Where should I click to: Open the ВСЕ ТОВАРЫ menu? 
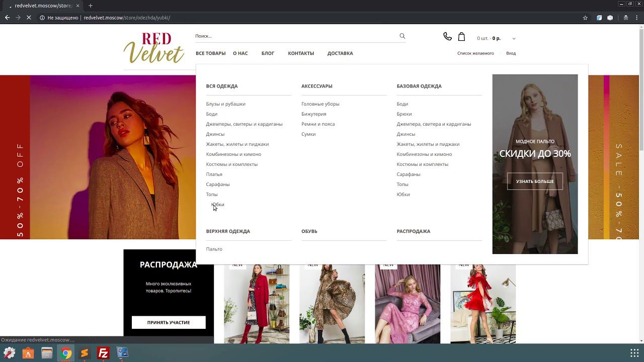pos(211,53)
